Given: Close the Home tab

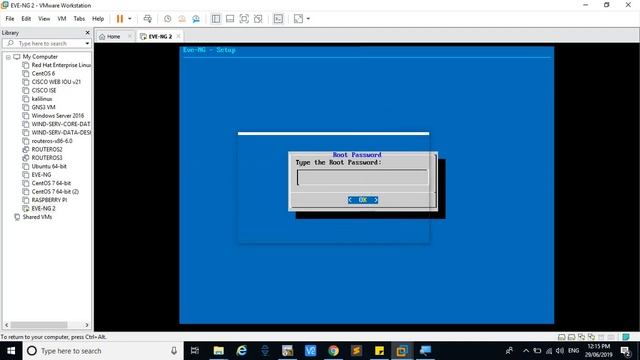Looking at the screenshot, I should [x=130, y=36].
